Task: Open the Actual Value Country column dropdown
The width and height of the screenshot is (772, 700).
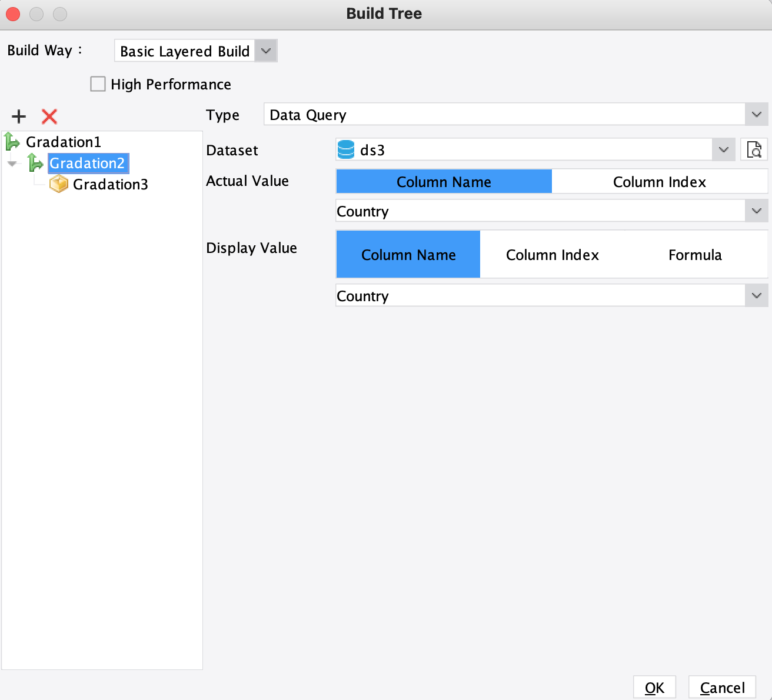Action: (x=756, y=210)
